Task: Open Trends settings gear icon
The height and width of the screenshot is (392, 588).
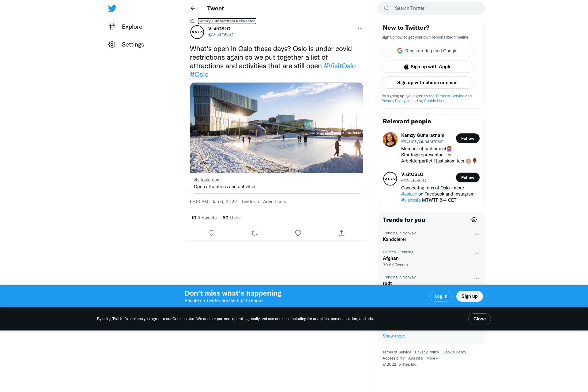Action: coord(474,220)
